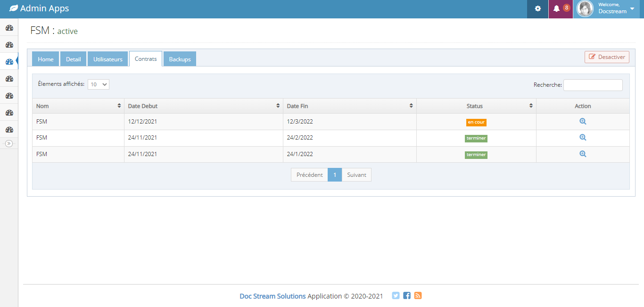Click the second sidebar dashboard icon
644x307 pixels.
[9, 45]
